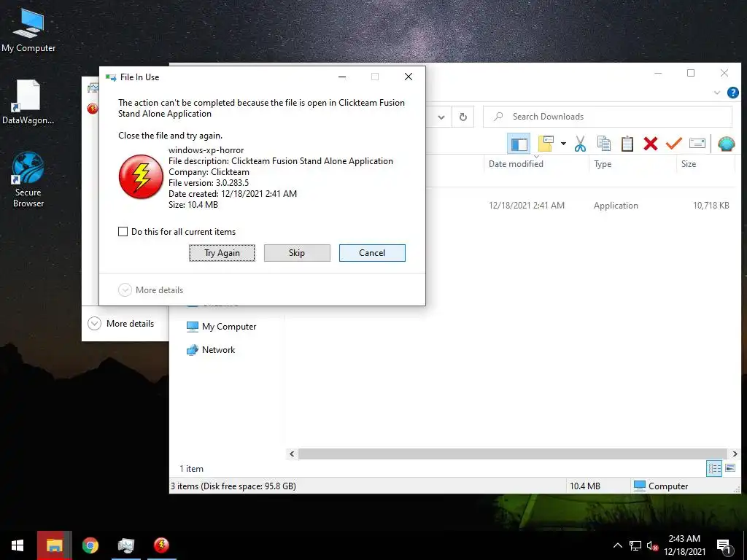Viewport: 747px width, 560px height.
Task: Click the monitor app icon on taskbar
Action: (x=125, y=545)
